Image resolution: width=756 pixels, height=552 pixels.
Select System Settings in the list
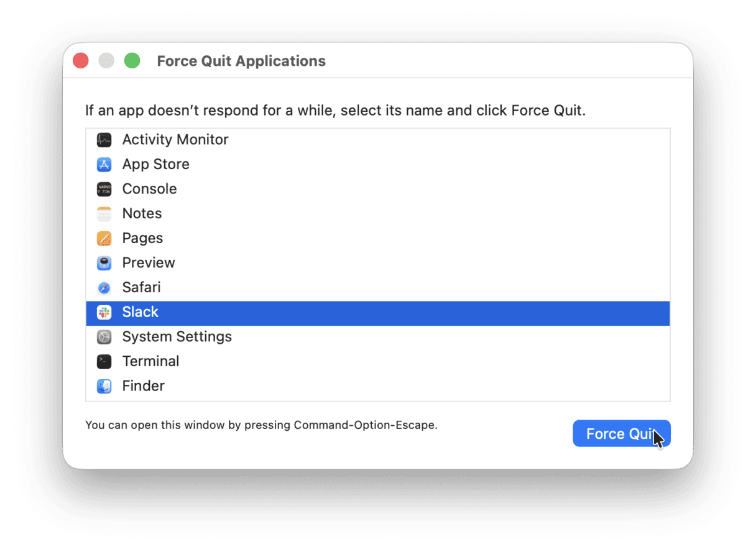(177, 336)
